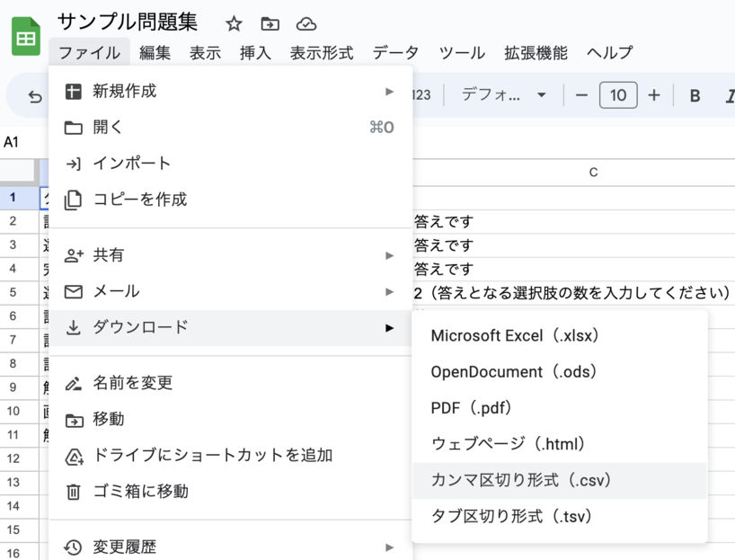
Task: Click the 変更履歴 history clock icon
Action: (x=75, y=546)
